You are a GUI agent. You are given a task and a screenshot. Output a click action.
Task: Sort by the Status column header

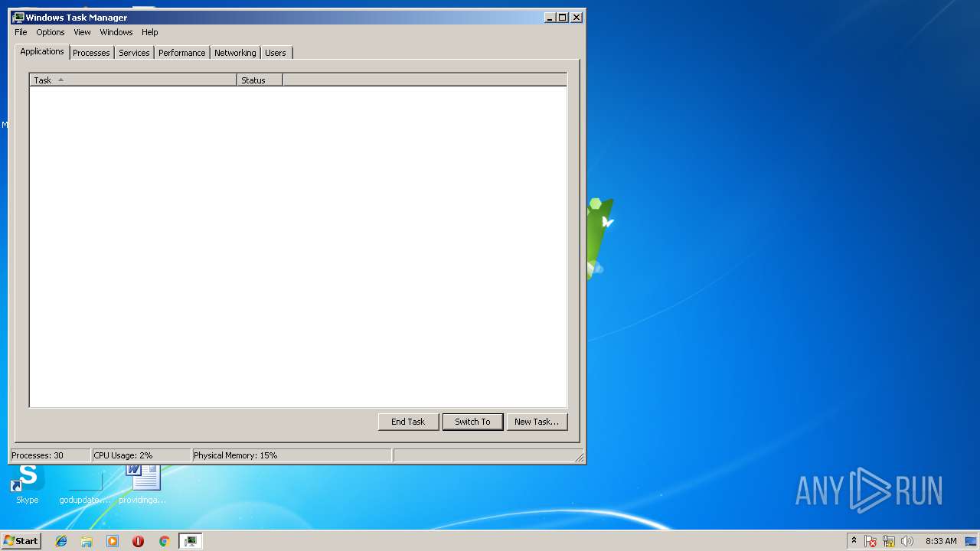point(260,80)
